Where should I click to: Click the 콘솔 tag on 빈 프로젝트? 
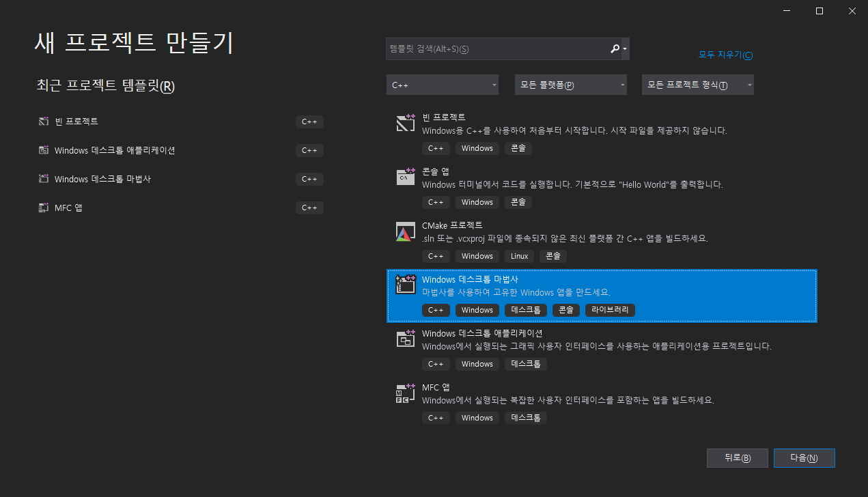[518, 148]
